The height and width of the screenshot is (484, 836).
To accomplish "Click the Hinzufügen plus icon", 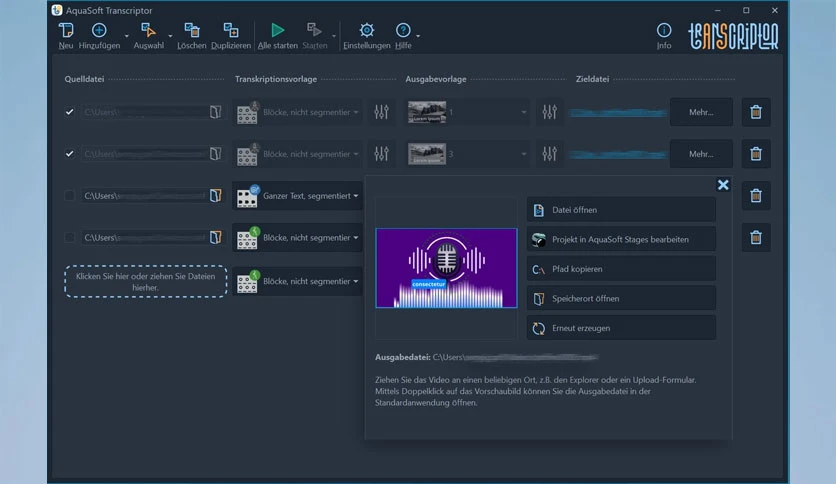I will click(x=99, y=30).
